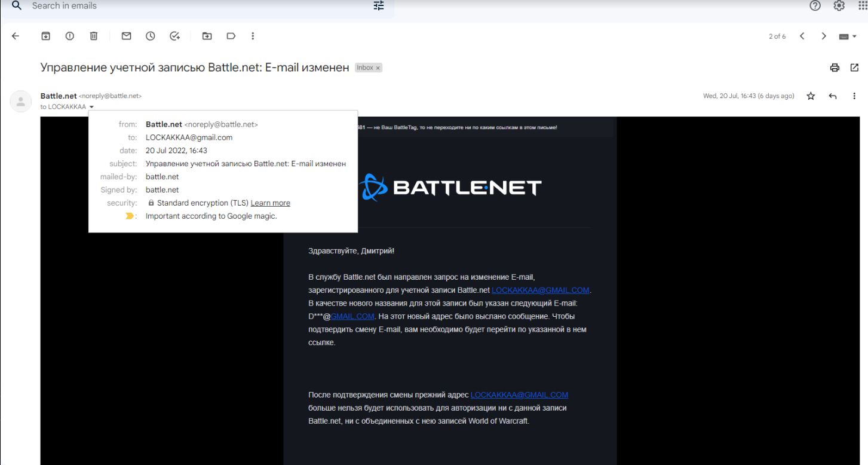The image size is (868, 465).
Task: Star this Battle.net message
Action: tap(811, 96)
